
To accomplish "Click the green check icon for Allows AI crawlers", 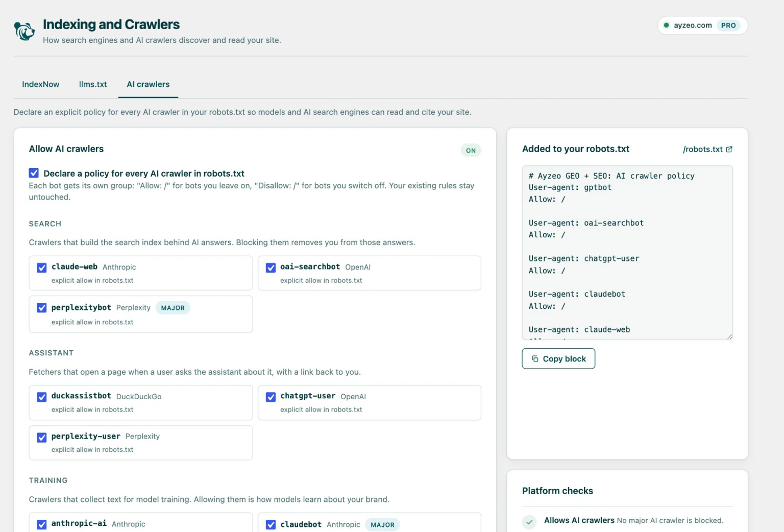I will pos(529,521).
